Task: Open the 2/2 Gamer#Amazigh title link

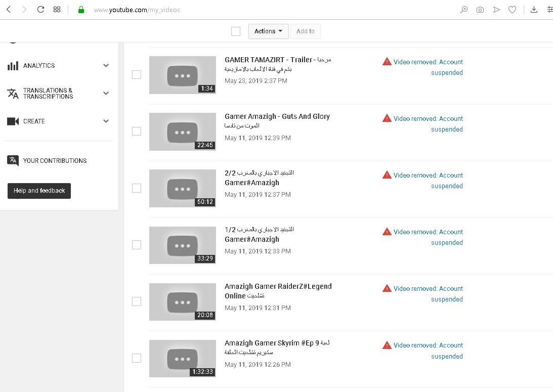Action: [259, 178]
